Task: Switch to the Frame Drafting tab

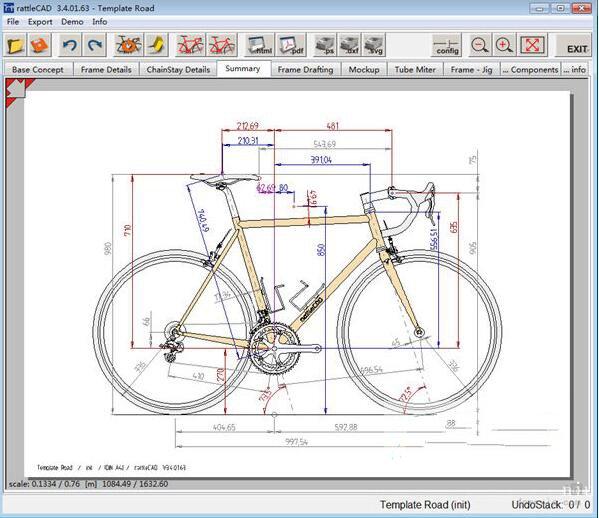Action: 305,70
